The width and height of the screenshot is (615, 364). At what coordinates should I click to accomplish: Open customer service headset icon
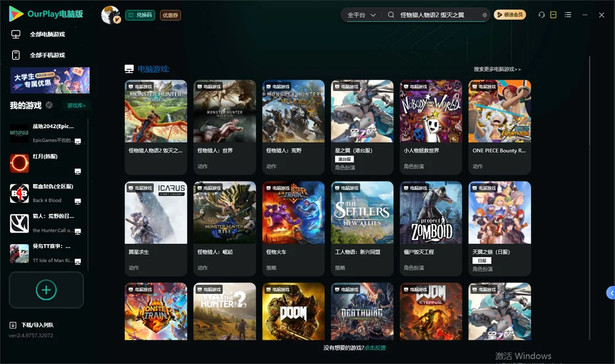click(541, 15)
